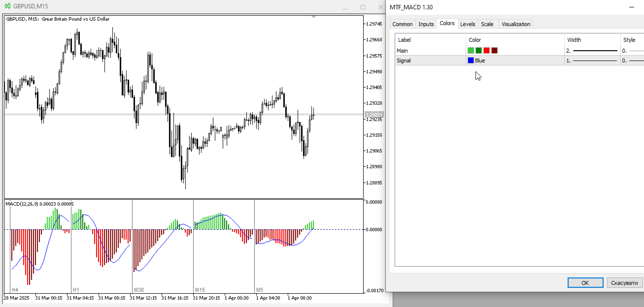Open the Main line style selector
The height and width of the screenshot is (307, 644).
click(633, 51)
